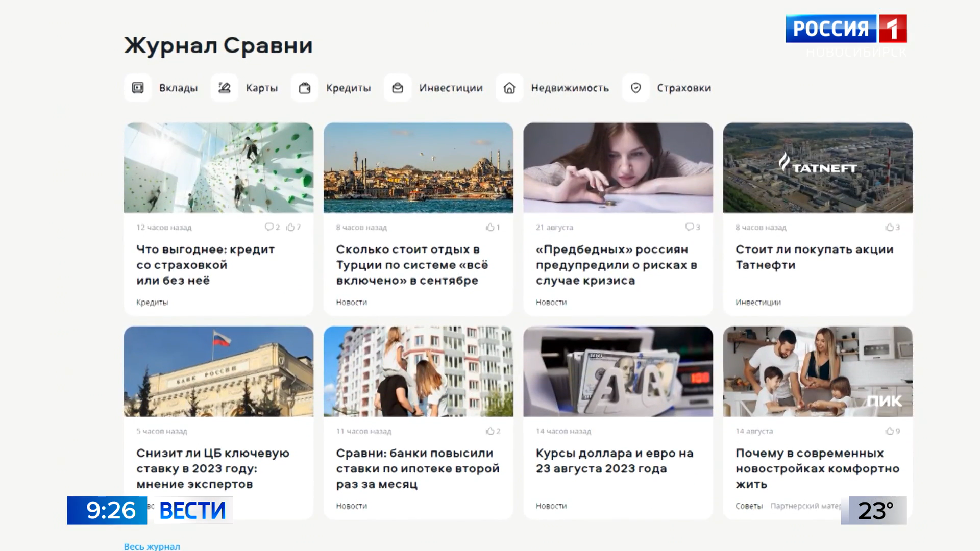Viewport: 980px width, 551px height.
Task: Open mortgage rates rise article headline
Action: coord(417,468)
